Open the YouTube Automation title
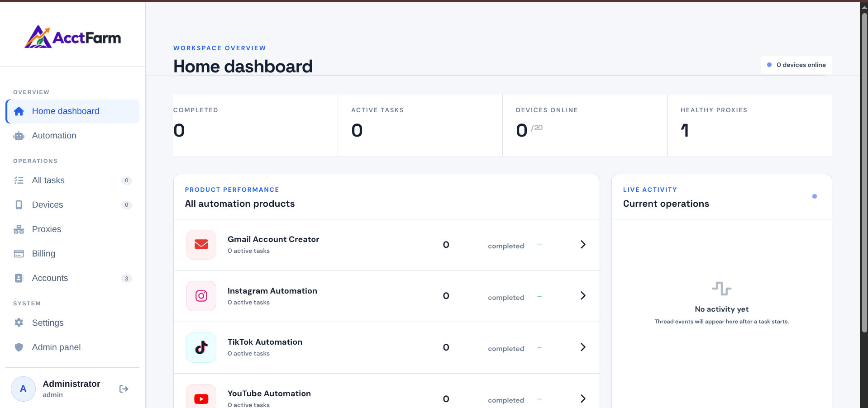Viewport: 868px width, 408px height. click(x=269, y=394)
